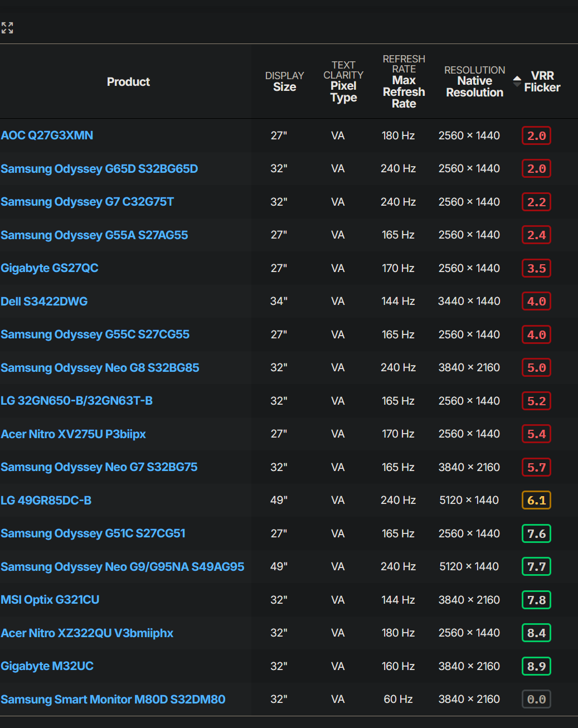The image size is (578, 728).
Task: Click 240 Hz in Odyssey G7 C32G75T row
Action: tap(398, 202)
